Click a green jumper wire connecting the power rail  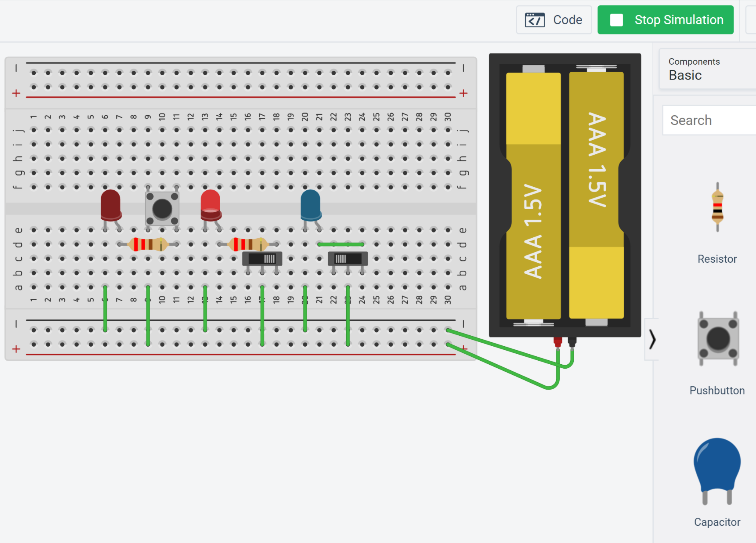click(105, 309)
